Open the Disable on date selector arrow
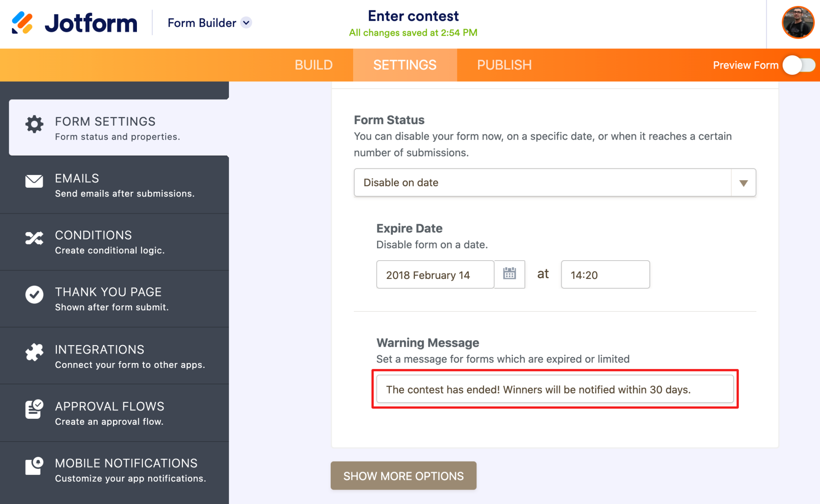This screenshot has width=820, height=504. point(744,183)
